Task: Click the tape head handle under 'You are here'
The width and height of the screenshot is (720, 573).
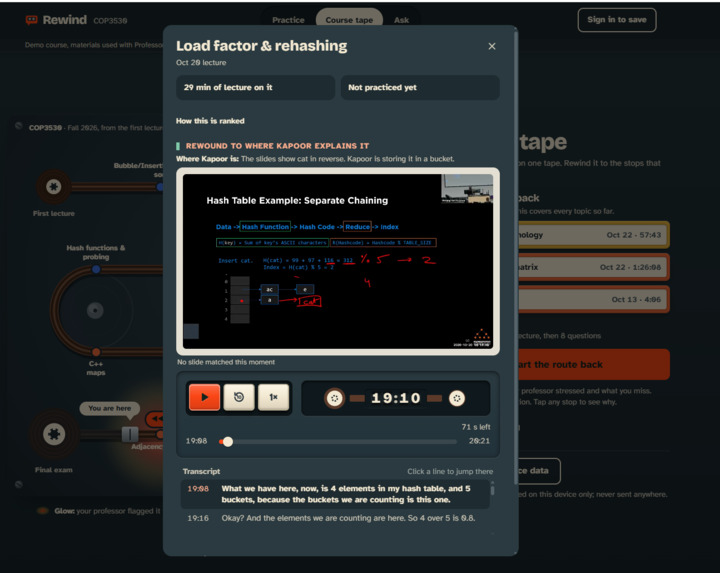Action: pyautogui.click(x=130, y=434)
